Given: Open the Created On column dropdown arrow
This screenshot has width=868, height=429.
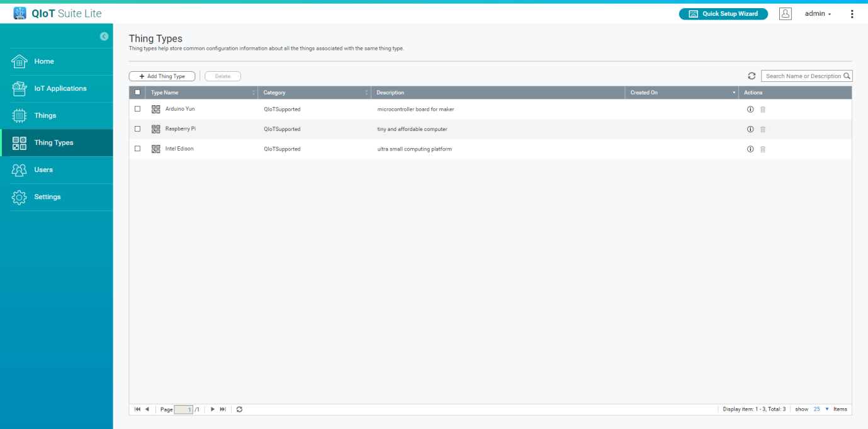Looking at the screenshot, I should pos(734,93).
